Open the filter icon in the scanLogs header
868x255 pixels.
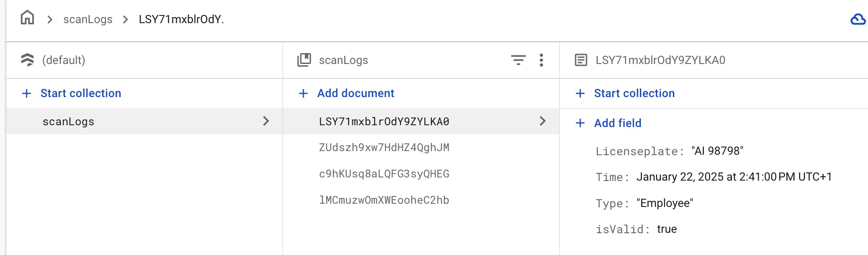point(518,60)
